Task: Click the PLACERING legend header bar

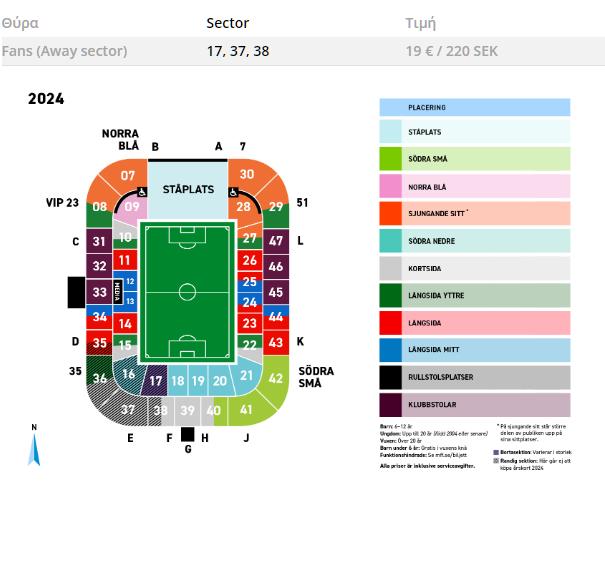Action: pos(475,107)
